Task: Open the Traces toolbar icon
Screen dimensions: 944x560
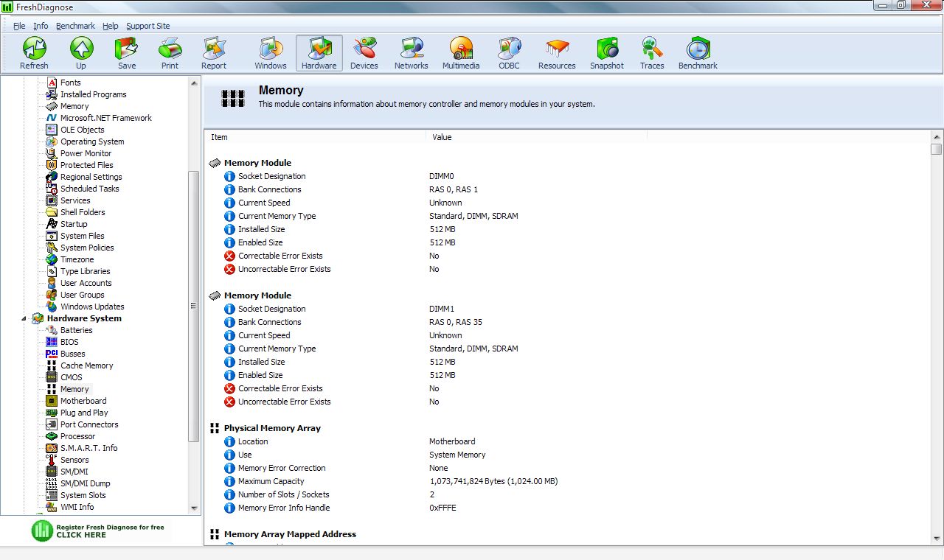Action: (x=652, y=53)
